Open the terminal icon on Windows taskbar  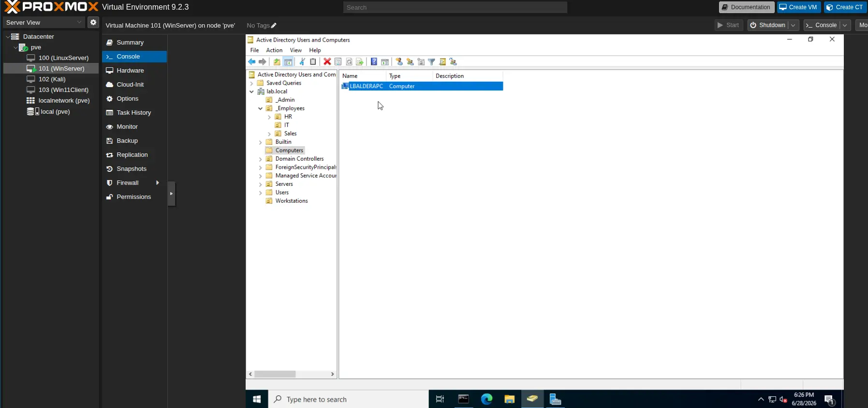[463, 399]
